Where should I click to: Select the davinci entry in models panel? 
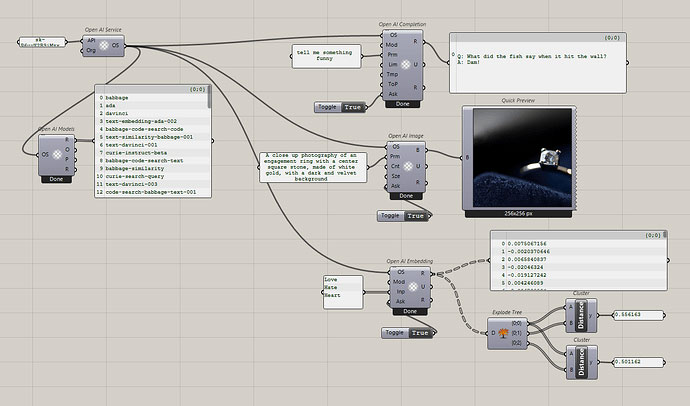(x=118, y=114)
